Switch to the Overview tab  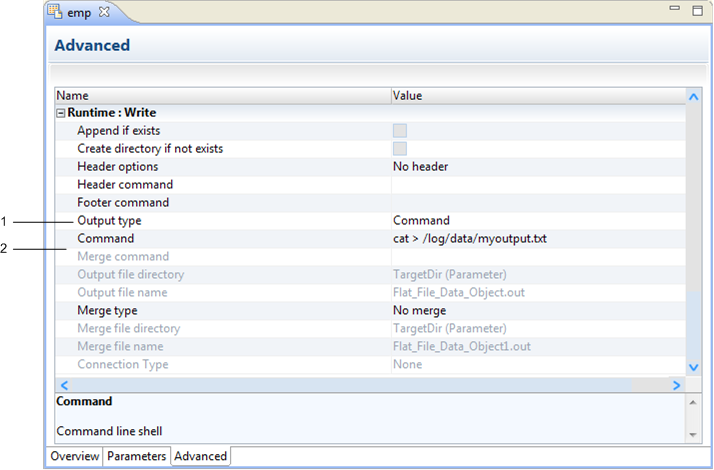pyautogui.click(x=74, y=456)
